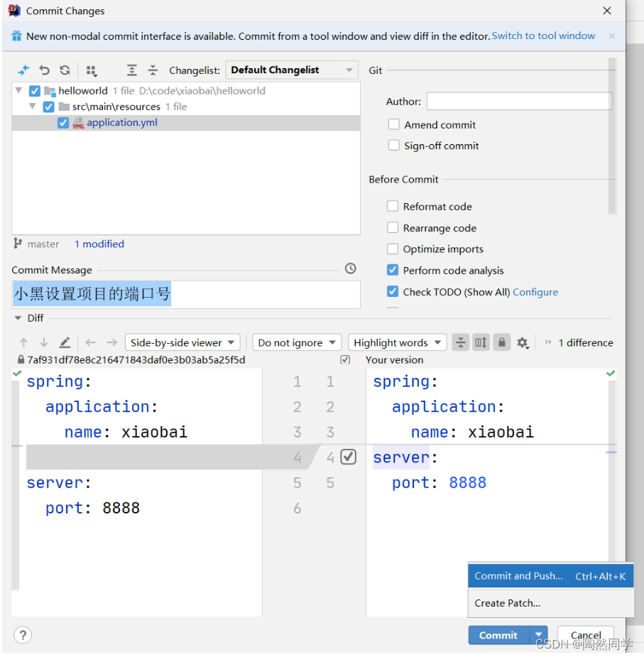Click the Author input field
Screen dimensions: 644x657
518,101
